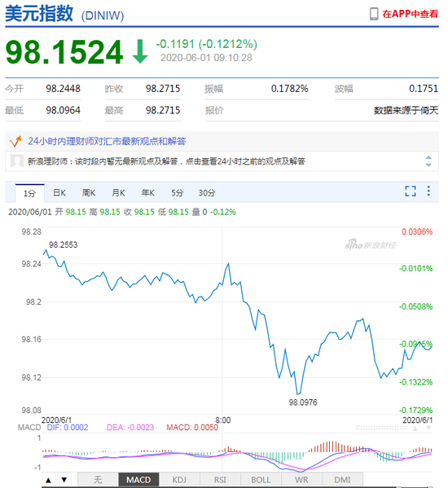Click the 美元指数 title heading
This screenshot has height=488, width=448.
point(39,13)
